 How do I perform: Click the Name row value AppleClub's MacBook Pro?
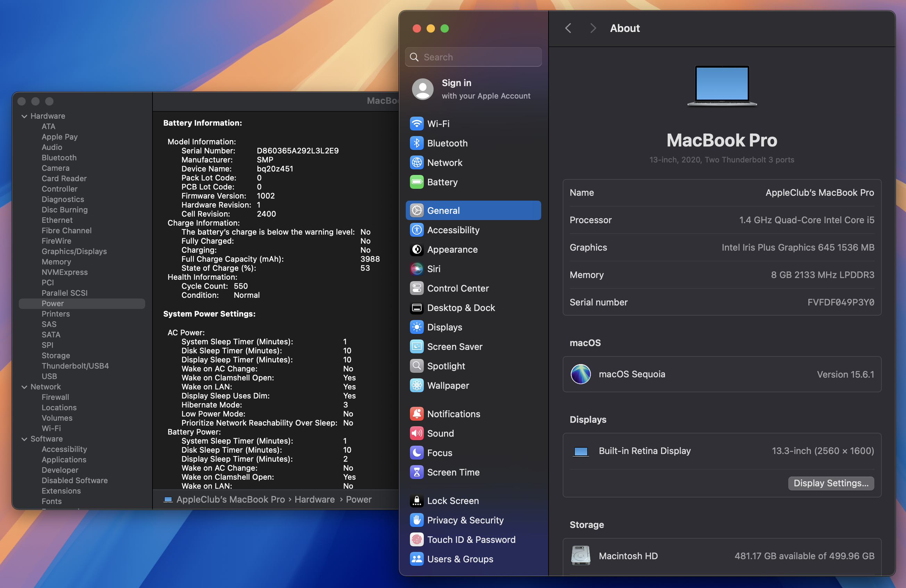[x=819, y=193]
